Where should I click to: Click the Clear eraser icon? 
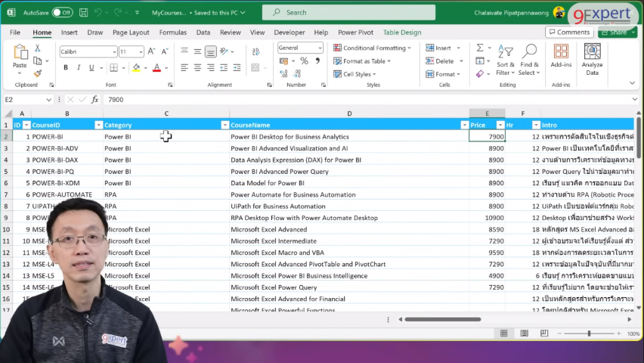480,74
